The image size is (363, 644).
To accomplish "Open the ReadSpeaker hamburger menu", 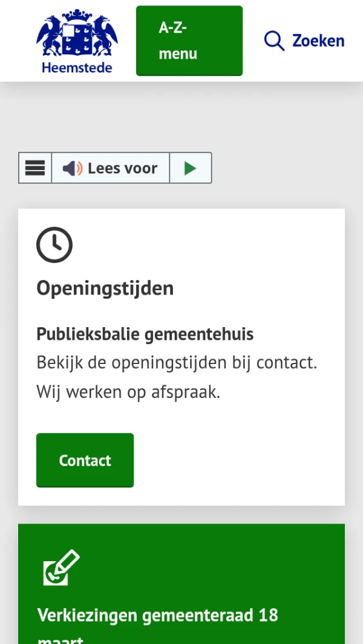I will (x=35, y=168).
